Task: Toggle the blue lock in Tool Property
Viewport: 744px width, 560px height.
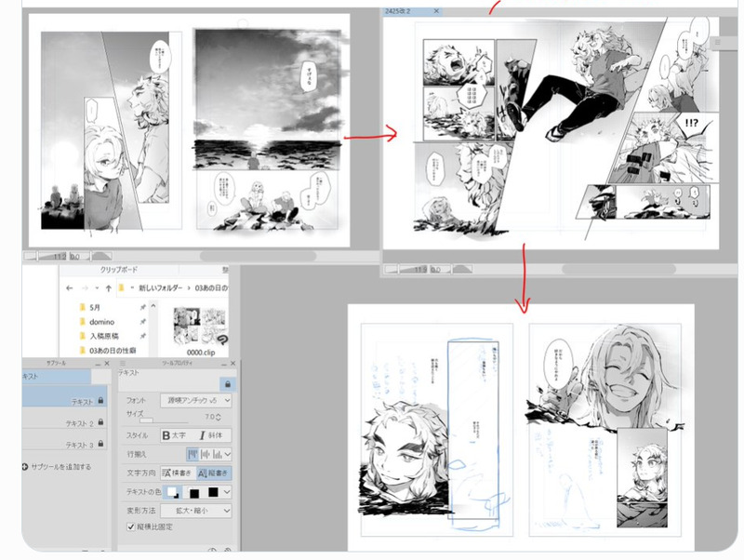Action: pos(228,384)
